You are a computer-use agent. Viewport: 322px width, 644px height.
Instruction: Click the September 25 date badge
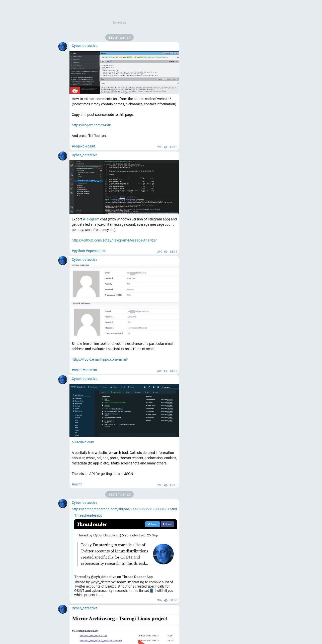[119, 494]
